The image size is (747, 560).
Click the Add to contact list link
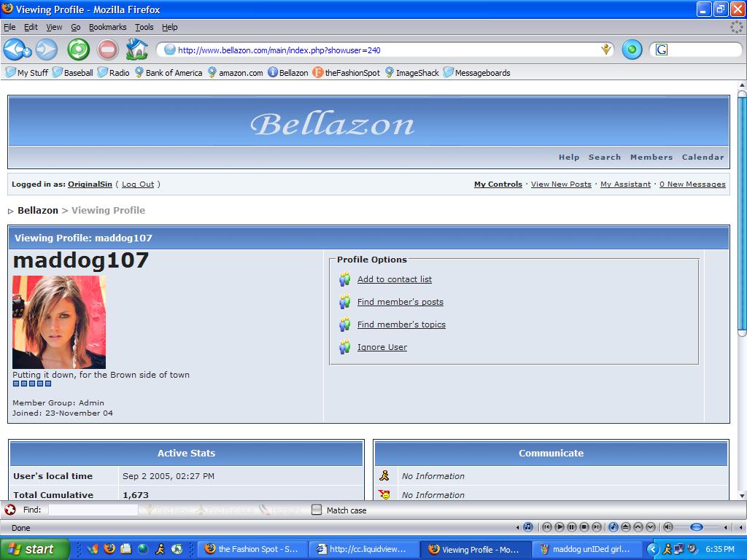394,279
